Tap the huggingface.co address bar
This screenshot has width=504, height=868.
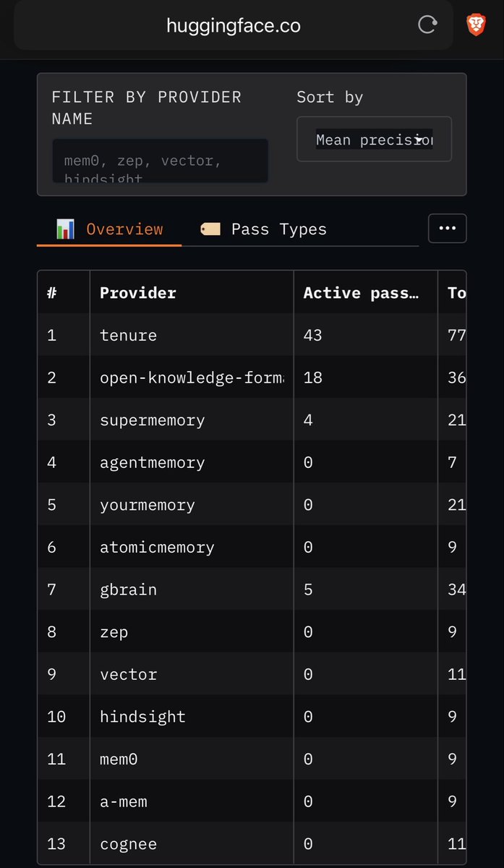coord(234,25)
